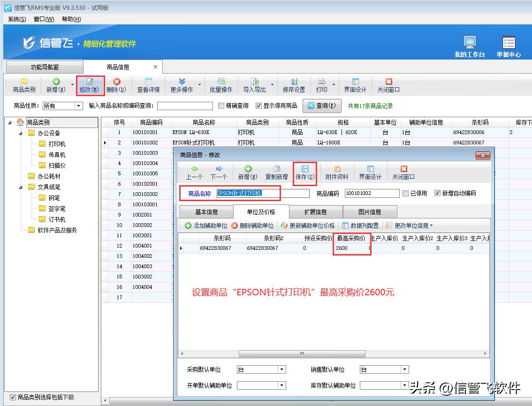Image resolution: width=532 pixels, height=406 pixels.
Task: Click the 查询(F) query button
Action: pos(322,105)
